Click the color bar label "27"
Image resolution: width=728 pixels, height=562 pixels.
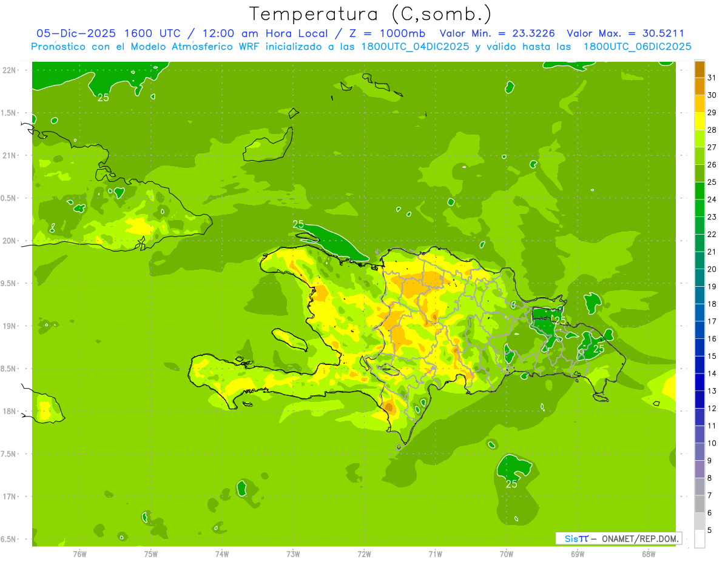click(x=712, y=147)
